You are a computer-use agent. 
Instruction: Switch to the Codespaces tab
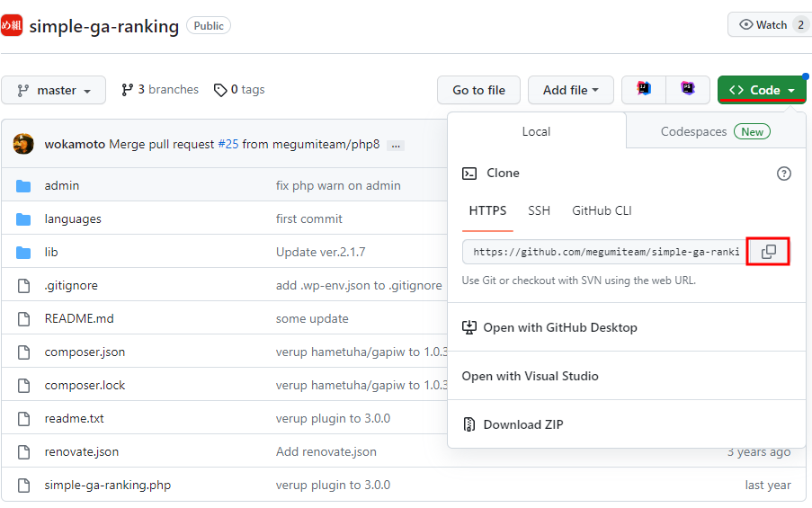(716, 131)
